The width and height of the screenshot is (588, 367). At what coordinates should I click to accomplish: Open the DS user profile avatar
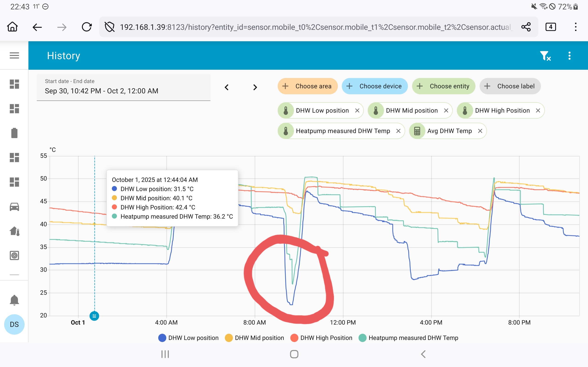pyautogui.click(x=14, y=324)
